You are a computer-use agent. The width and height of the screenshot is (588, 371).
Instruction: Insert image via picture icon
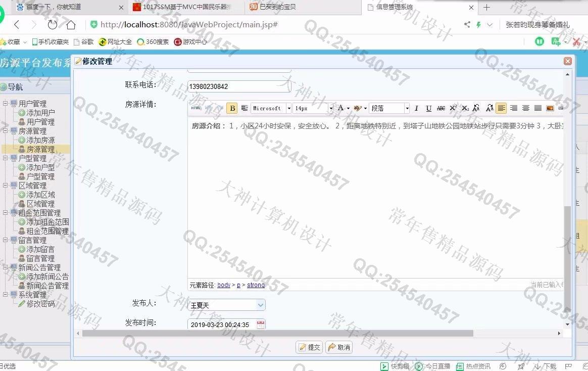point(550,108)
